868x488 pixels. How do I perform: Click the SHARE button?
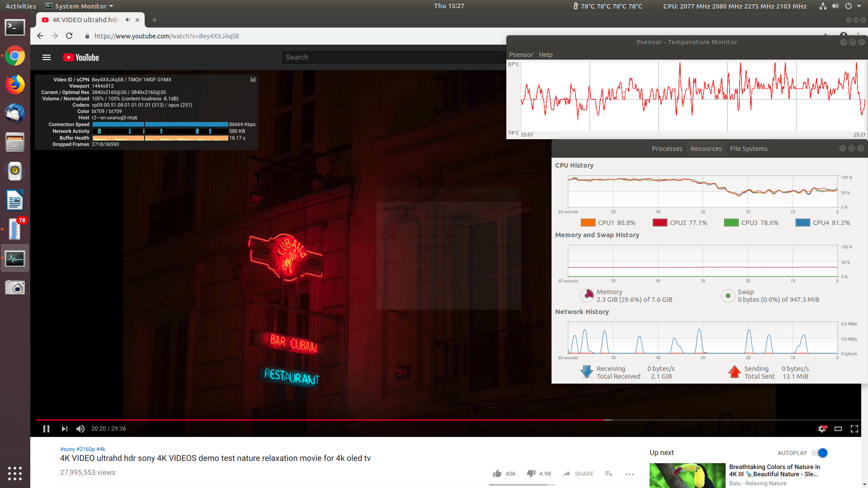click(579, 474)
